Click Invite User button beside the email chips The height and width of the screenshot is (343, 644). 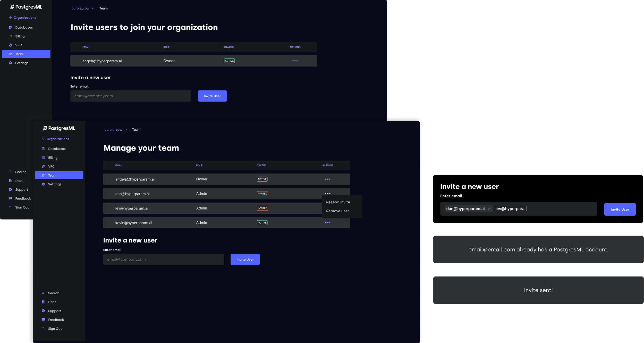coord(620,209)
